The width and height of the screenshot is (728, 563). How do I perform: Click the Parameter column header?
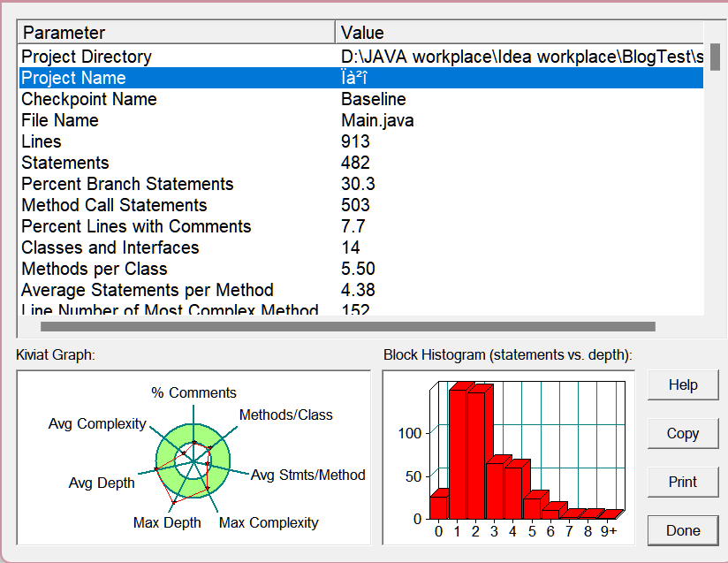(177, 33)
